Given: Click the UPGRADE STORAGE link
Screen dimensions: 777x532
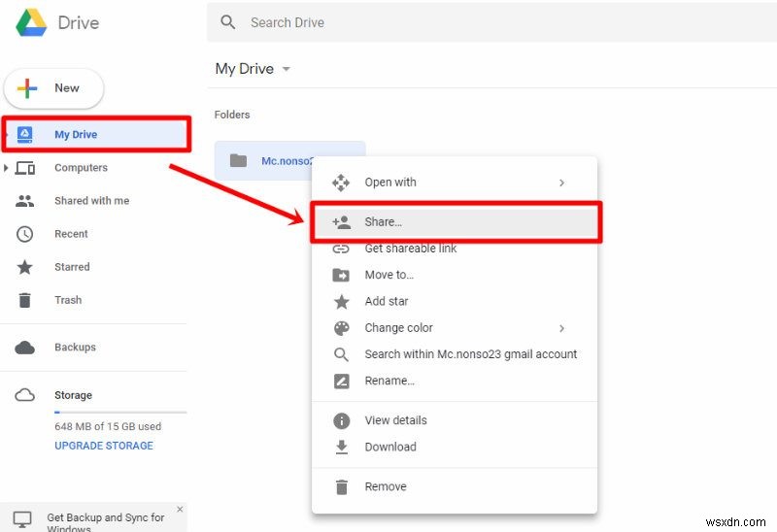Looking at the screenshot, I should click(x=104, y=446).
